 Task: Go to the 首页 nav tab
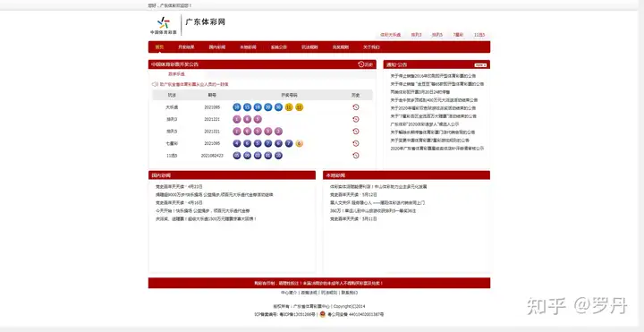click(x=159, y=47)
